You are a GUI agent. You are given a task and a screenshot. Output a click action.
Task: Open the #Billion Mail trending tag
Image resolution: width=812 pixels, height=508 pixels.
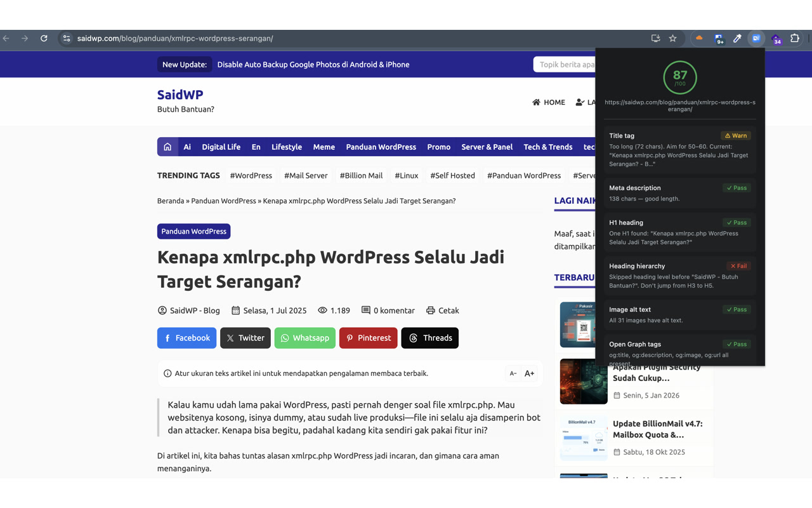[x=361, y=175]
